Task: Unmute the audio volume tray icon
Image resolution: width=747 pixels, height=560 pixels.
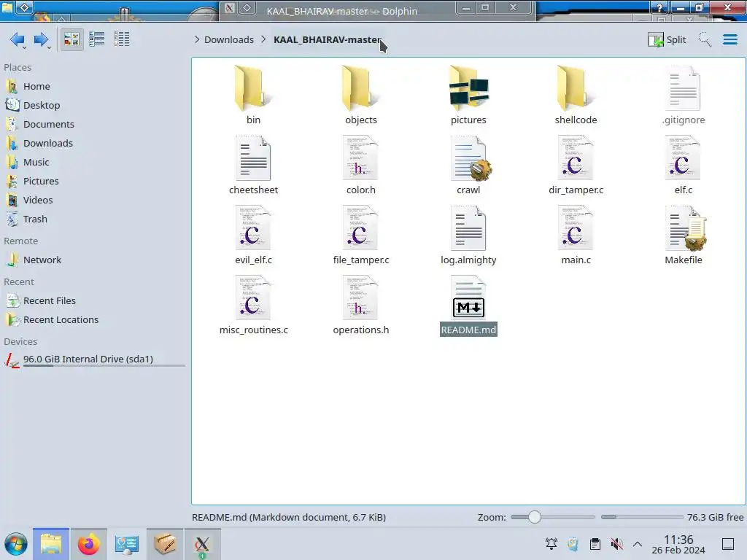Action: (x=617, y=543)
